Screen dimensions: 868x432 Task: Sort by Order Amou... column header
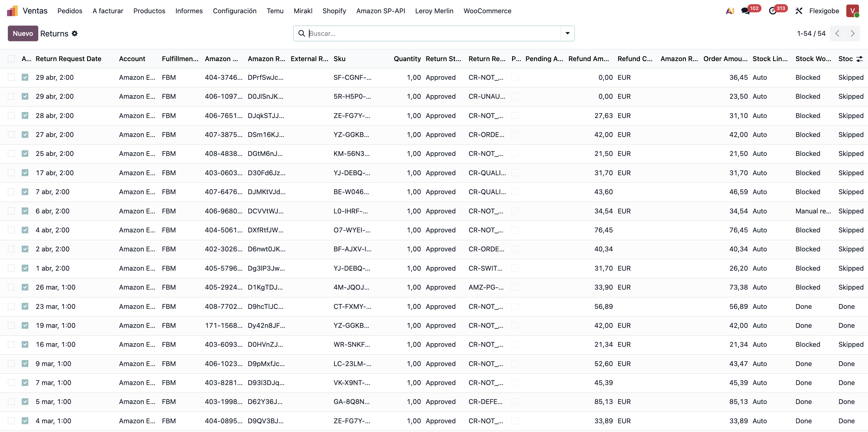(725, 58)
